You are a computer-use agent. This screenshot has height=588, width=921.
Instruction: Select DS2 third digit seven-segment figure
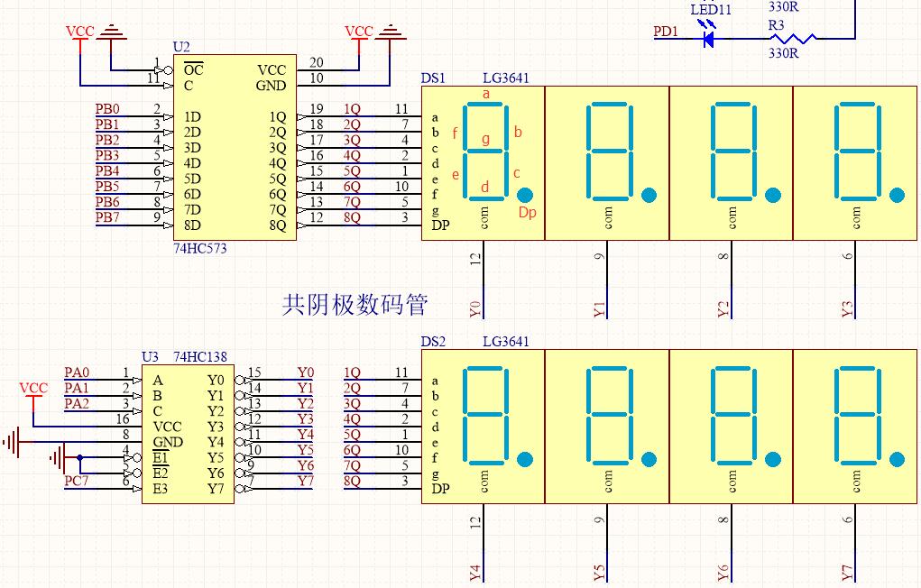733,416
